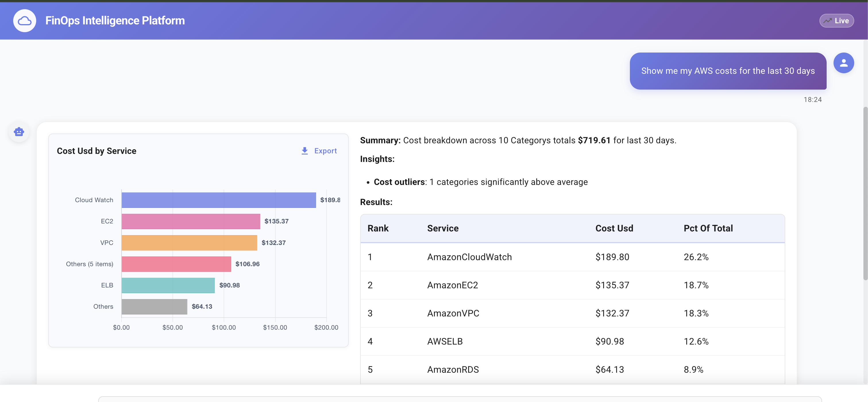This screenshot has width=868, height=402.
Task: Select the user message about AWS costs
Action: tap(728, 71)
